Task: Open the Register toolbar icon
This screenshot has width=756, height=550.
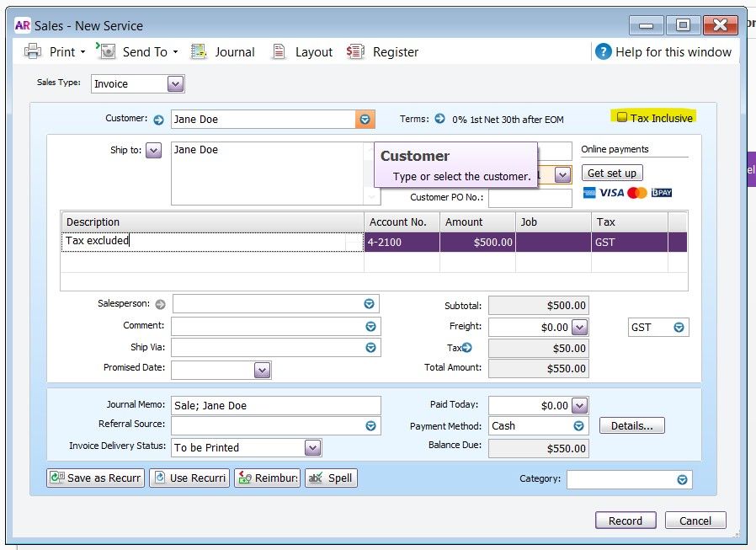Action: pyautogui.click(x=355, y=51)
